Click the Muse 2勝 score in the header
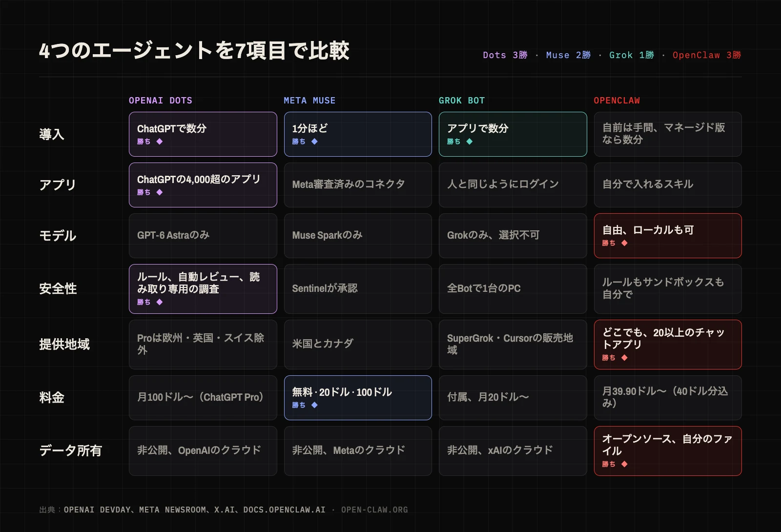The width and height of the screenshot is (781, 532). point(568,55)
